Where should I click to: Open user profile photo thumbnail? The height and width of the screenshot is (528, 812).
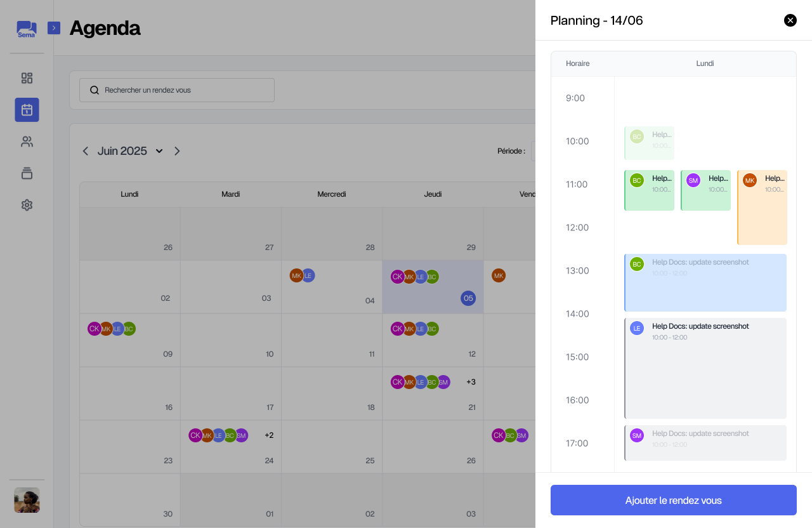point(27,500)
